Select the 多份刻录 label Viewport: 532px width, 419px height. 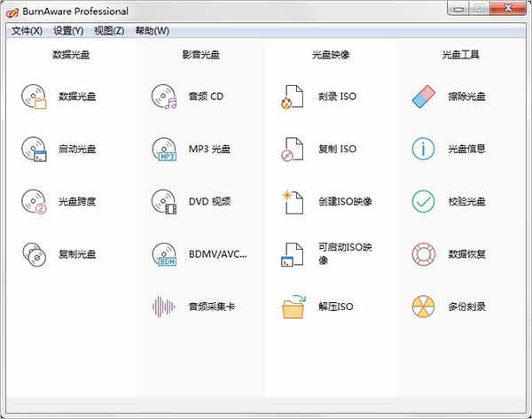[467, 306]
